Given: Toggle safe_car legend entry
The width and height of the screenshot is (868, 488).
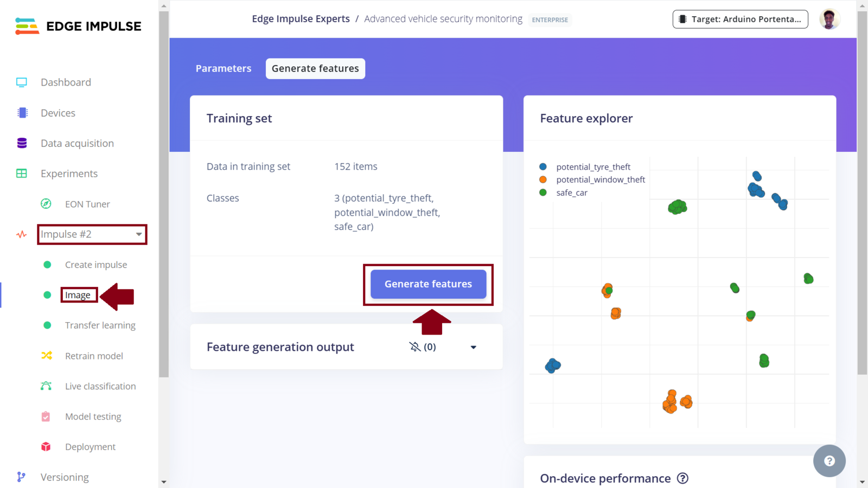Looking at the screenshot, I should [x=564, y=192].
